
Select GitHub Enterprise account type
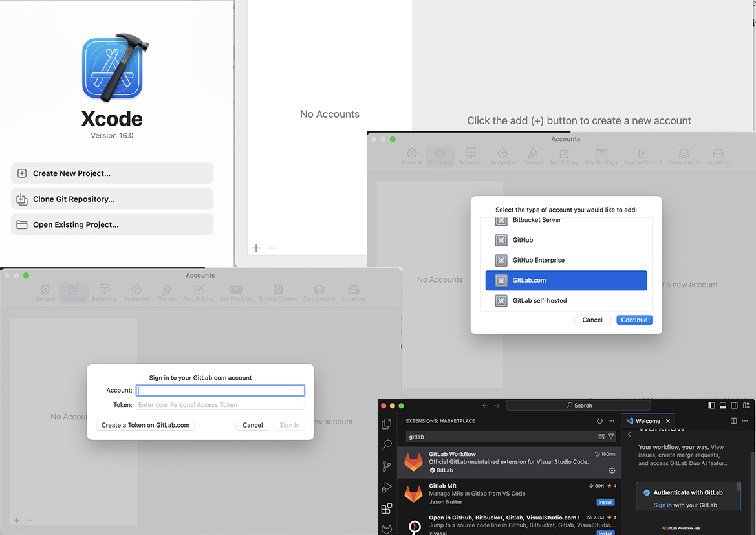coord(566,261)
